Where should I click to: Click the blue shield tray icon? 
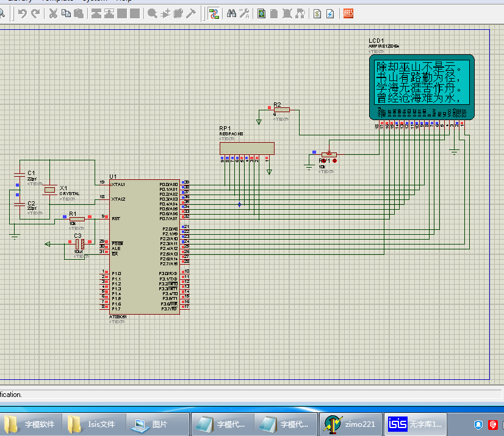(x=478, y=425)
